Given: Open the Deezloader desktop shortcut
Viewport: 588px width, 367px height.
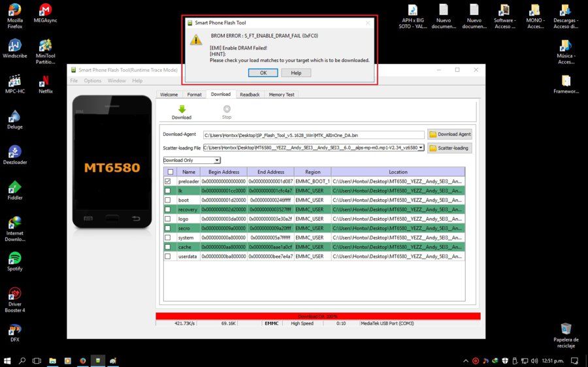Looking at the screenshot, I should tap(15, 155).
